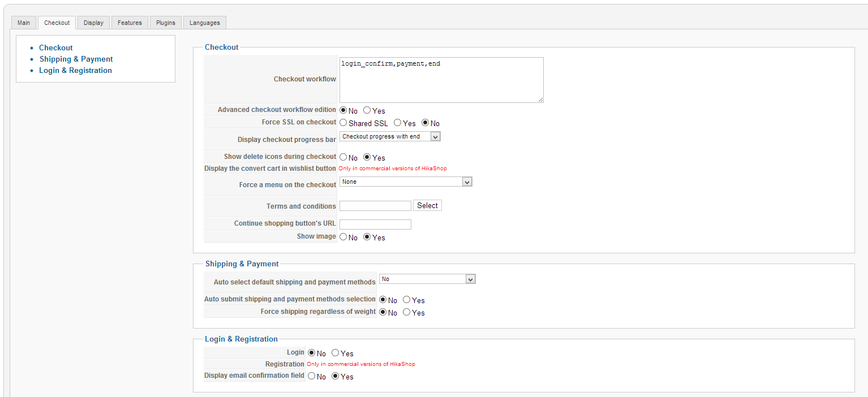Switch to the Display tab
Viewport: 868px width, 397px height.
coord(93,23)
